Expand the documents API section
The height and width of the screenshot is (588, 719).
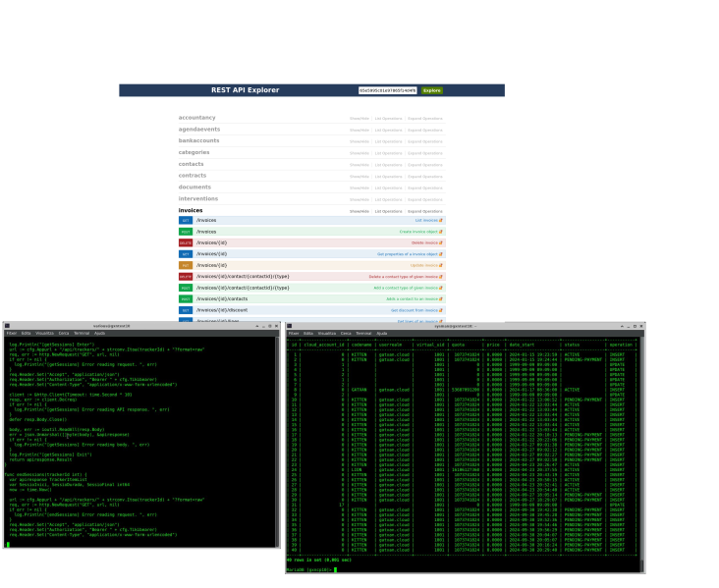tap(194, 187)
